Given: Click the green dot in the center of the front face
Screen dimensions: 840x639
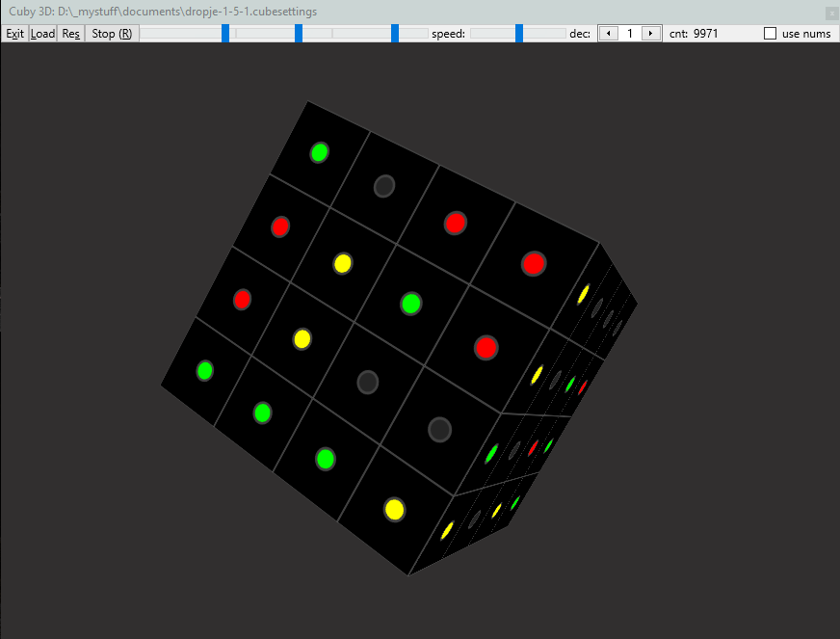Looking at the screenshot, I should pyautogui.click(x=411, y=304).
